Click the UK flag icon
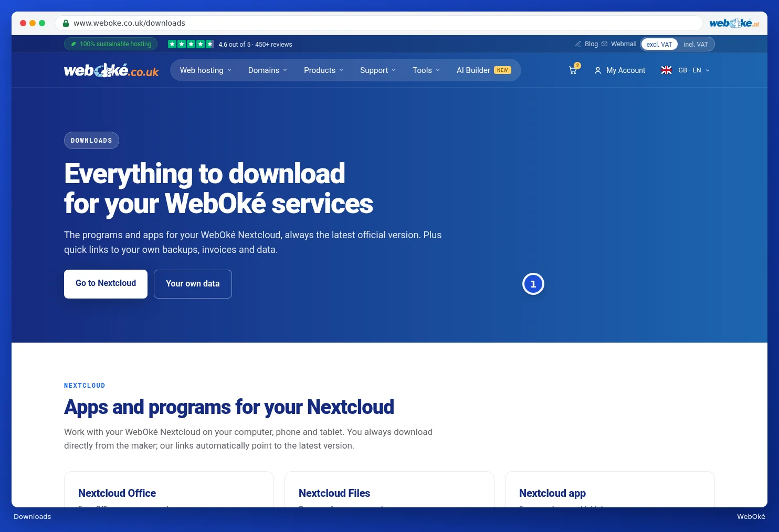 (666, 70)
